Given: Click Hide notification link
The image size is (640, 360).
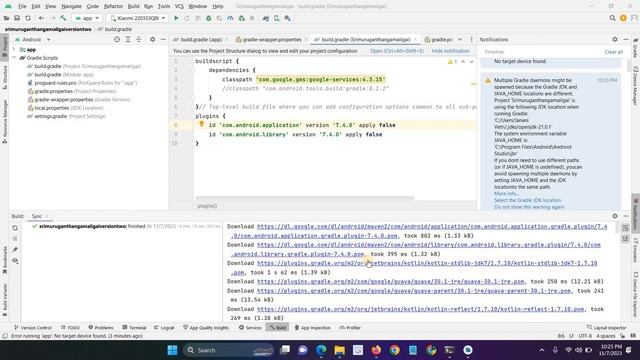Looking at the screenshot, I should (450, 51).
